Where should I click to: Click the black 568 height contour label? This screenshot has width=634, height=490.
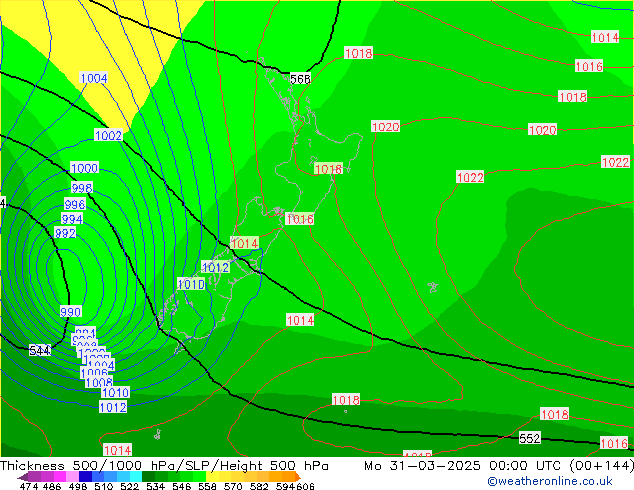300,79
